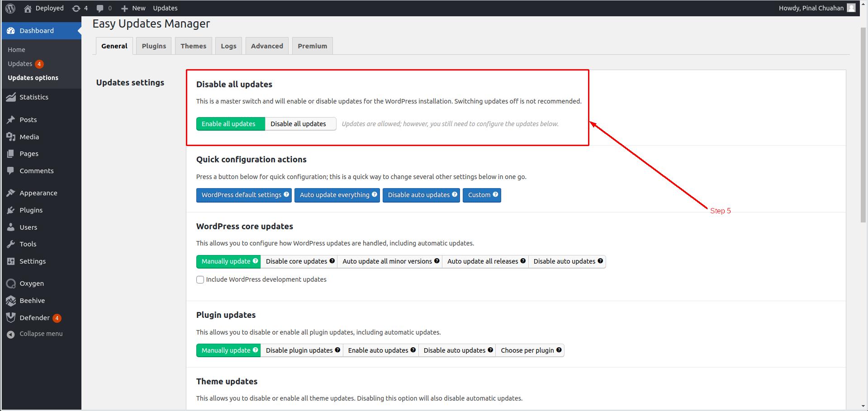Click WordPress default settings button
The image size is (868, 411).
(244, 195)
